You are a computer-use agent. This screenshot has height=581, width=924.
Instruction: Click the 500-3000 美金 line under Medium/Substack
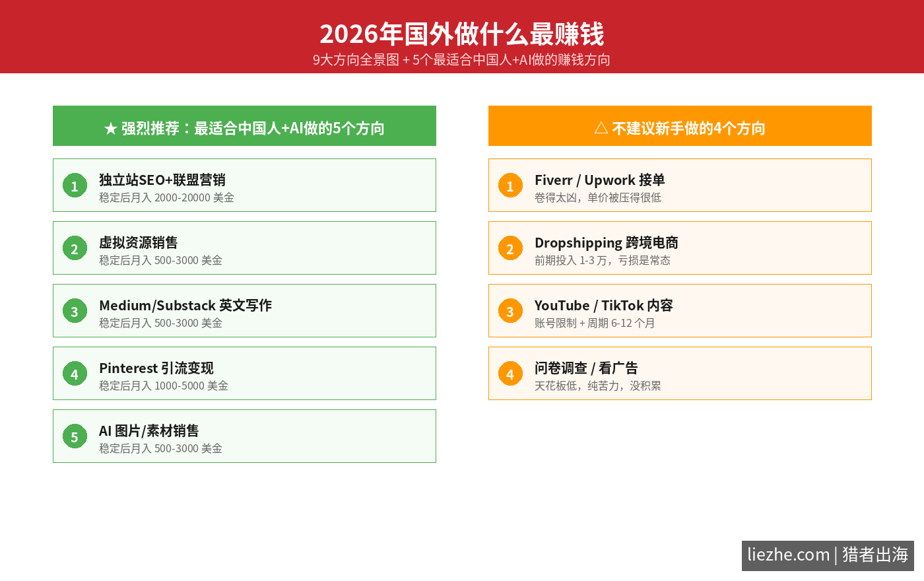coord(160,323)
